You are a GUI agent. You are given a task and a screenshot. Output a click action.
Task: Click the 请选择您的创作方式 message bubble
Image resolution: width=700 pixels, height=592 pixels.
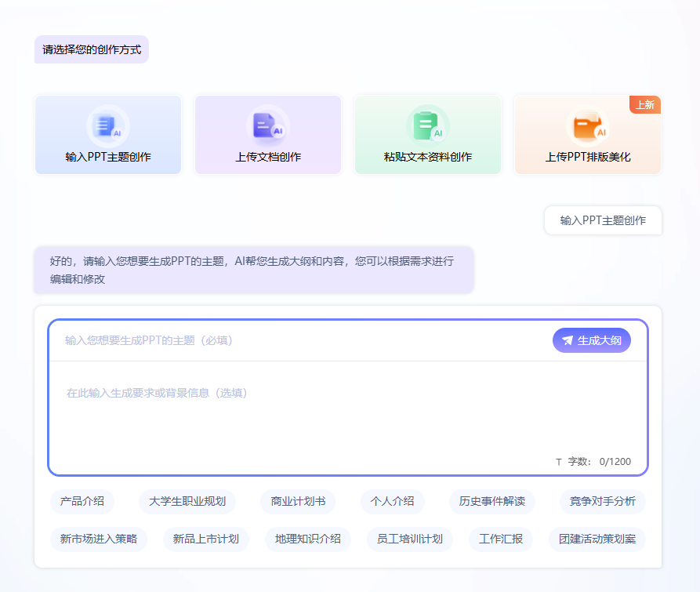coord(92,49)
